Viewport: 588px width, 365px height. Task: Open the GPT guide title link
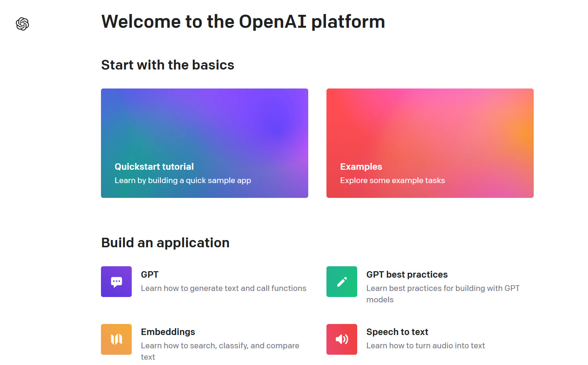[150, 275]
